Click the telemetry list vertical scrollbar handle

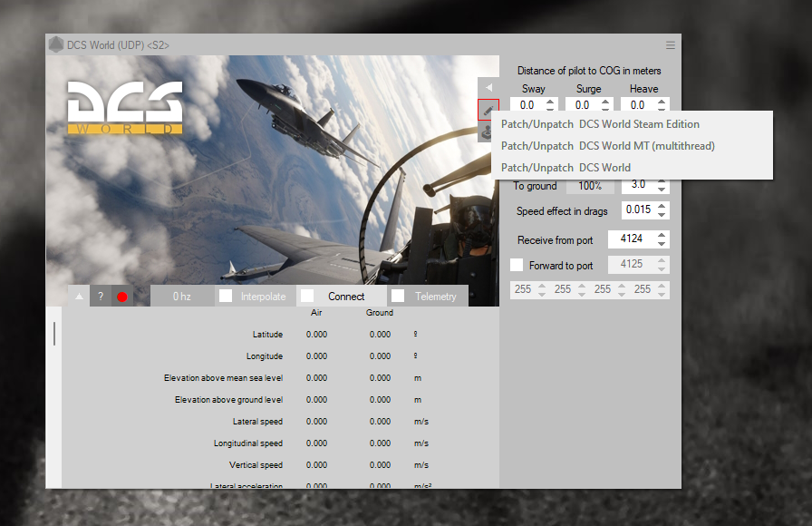tap(54, 333)
